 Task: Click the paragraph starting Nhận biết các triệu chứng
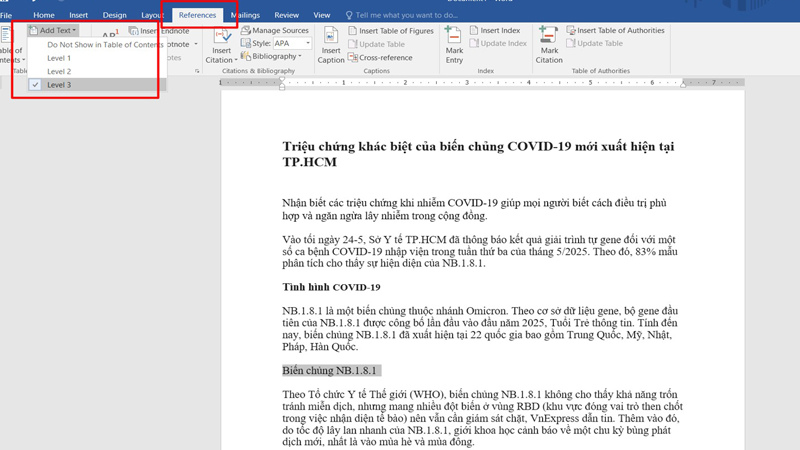click(474, 209)
